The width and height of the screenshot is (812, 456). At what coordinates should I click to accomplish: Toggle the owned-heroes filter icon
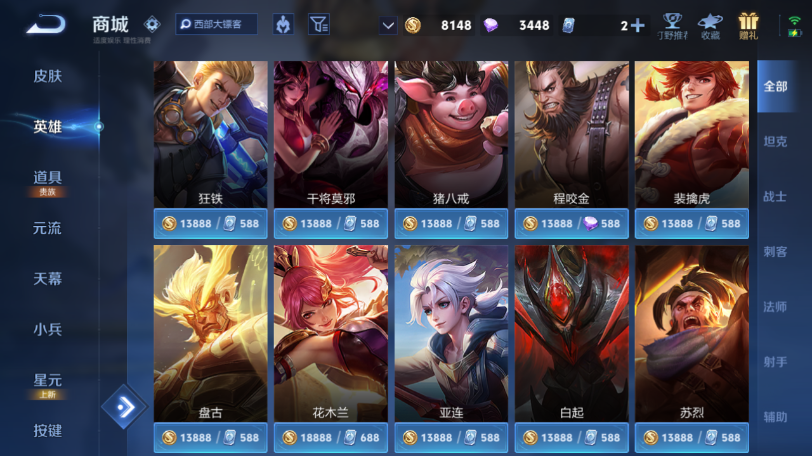283,24
